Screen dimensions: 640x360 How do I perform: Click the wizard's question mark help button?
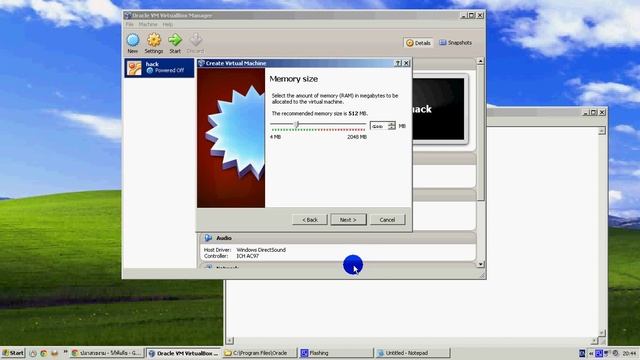(398, 63)
